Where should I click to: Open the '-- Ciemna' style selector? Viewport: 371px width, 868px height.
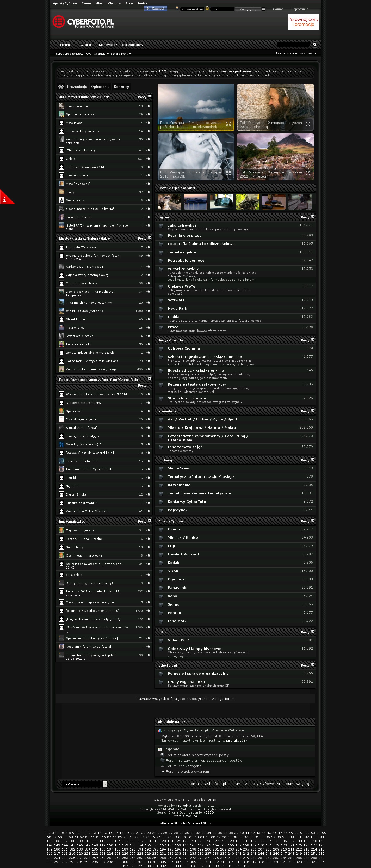coord(84,784)
